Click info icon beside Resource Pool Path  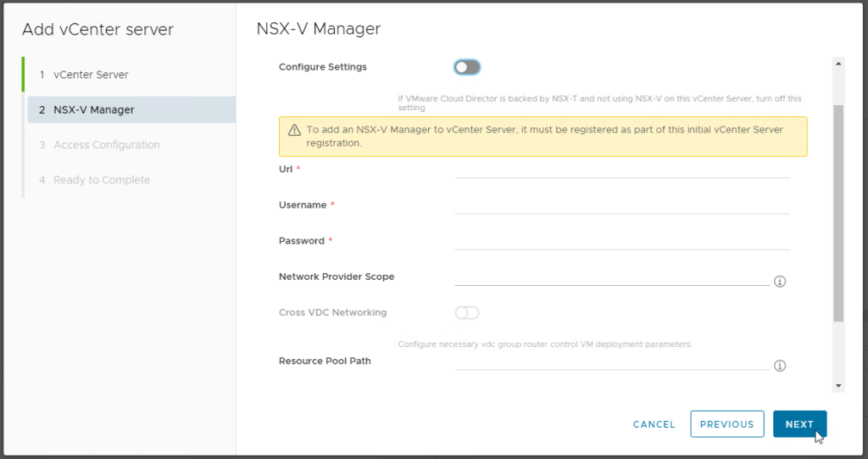coord(780,366)
